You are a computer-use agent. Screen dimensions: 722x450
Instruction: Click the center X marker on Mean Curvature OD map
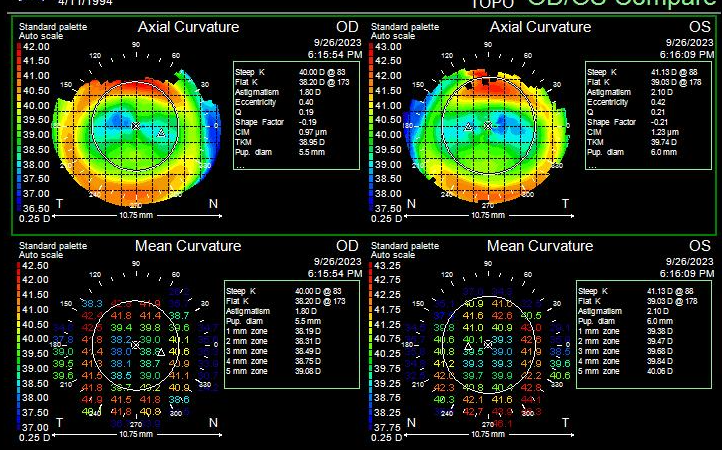coord(135,345)
